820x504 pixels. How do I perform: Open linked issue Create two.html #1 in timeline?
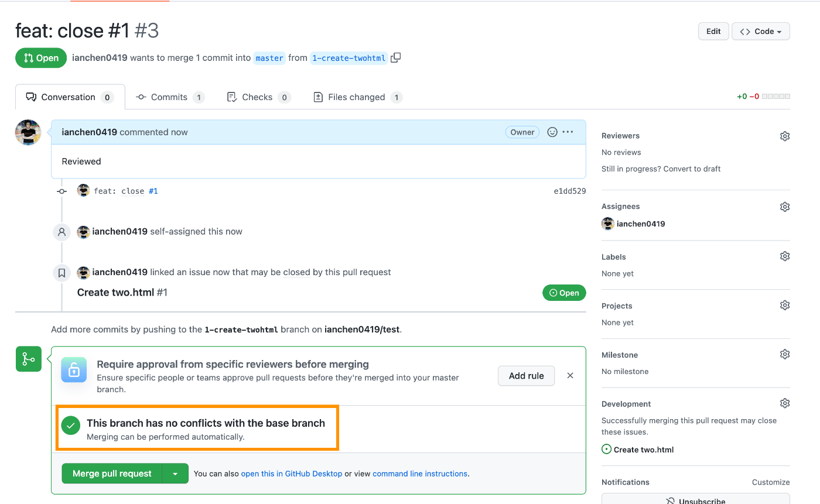(x=122, y=292)
